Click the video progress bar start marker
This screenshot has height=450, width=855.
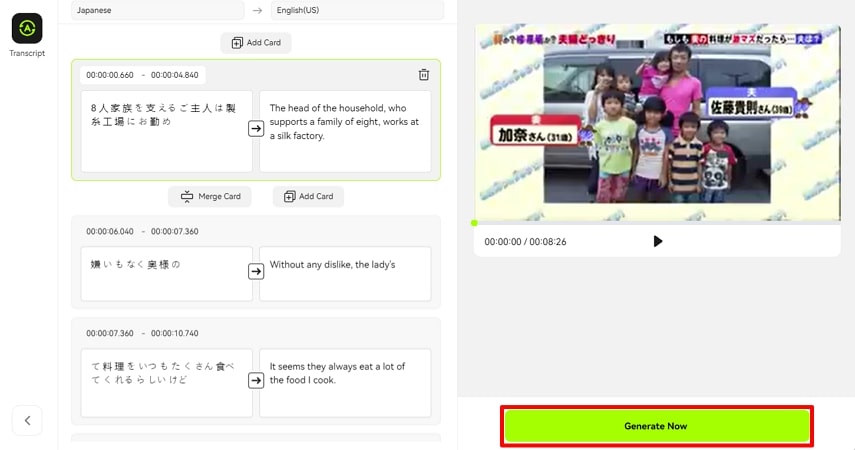point(474,223)
